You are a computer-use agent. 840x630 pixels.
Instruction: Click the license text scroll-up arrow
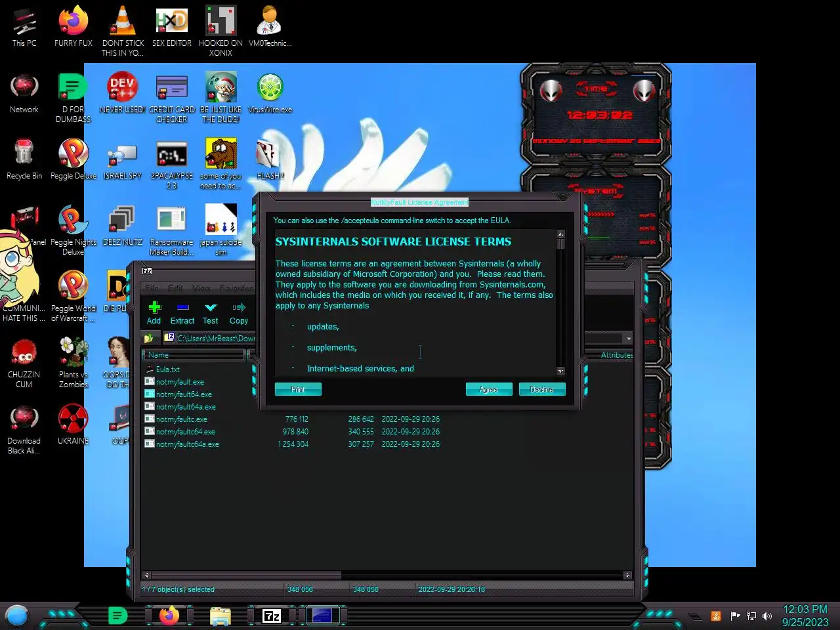[x=560, y=234]
